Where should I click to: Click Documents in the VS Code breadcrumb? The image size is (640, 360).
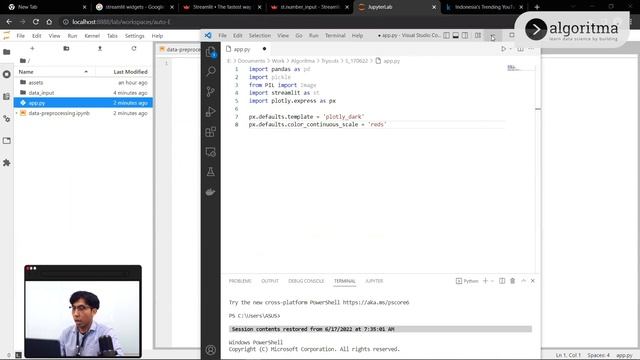tap(251, 61)
